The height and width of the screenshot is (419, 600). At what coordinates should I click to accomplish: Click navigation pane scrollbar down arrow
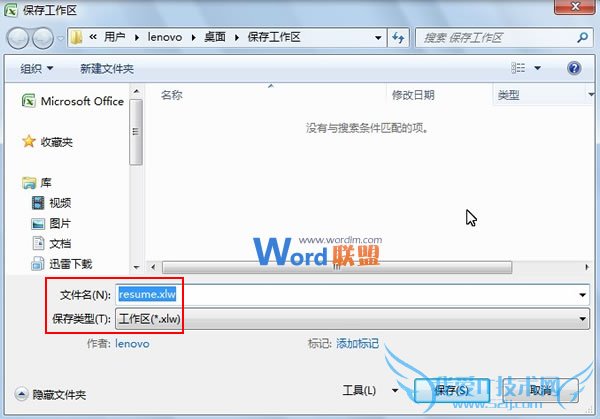point(136,267)
